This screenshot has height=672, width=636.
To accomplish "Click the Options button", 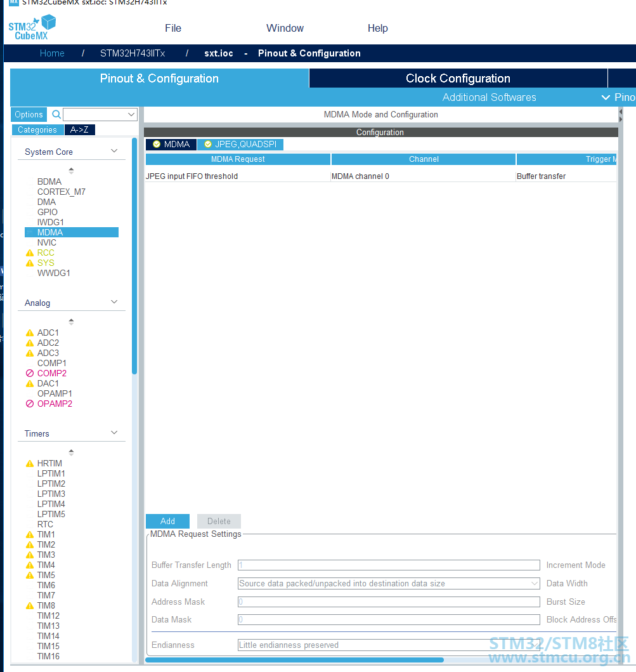I will (x=29, y=114).
